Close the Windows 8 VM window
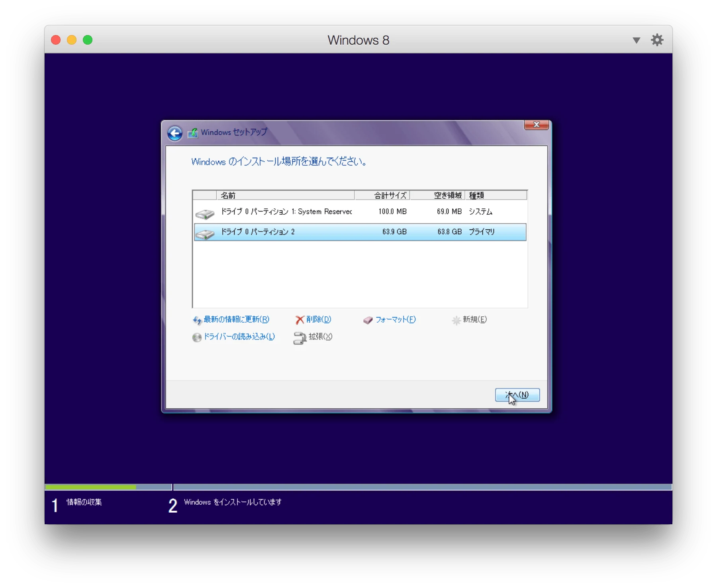The height and width of the screenshot is (588, 717). tap(56, 40)
